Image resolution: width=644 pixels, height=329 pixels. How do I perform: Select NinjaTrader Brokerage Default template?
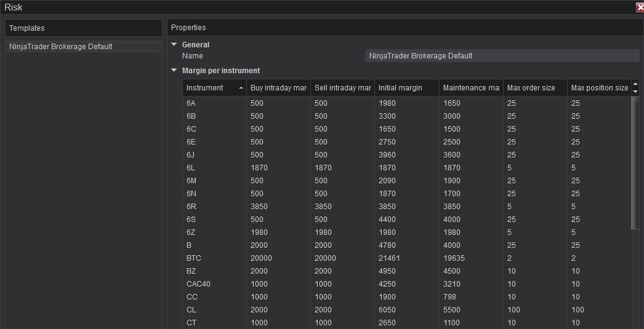61,47
